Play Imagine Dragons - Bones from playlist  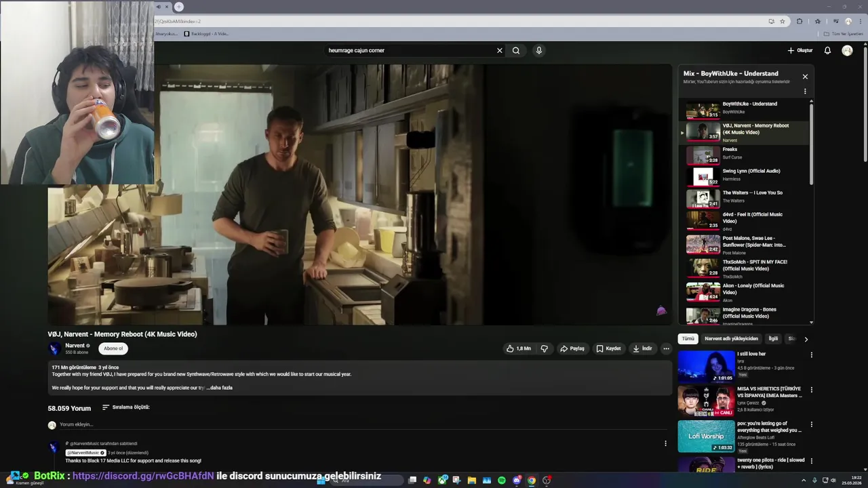[x=745, y=315]
